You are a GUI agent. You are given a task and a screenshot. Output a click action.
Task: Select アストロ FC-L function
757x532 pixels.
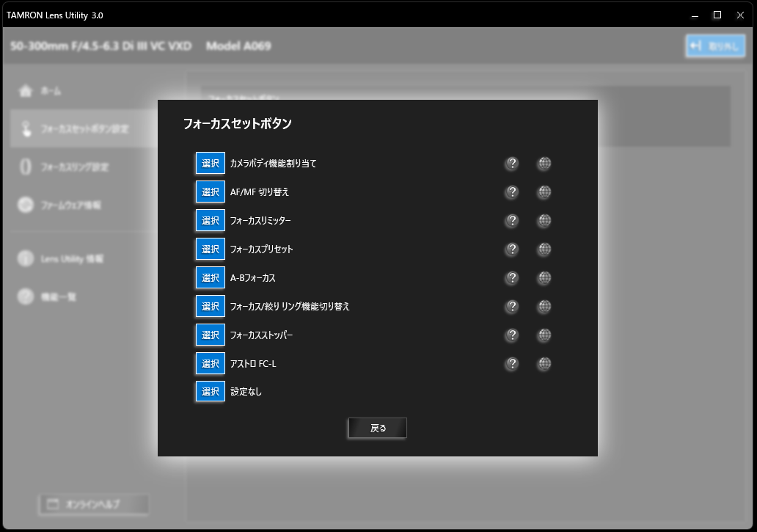(211, 364)
